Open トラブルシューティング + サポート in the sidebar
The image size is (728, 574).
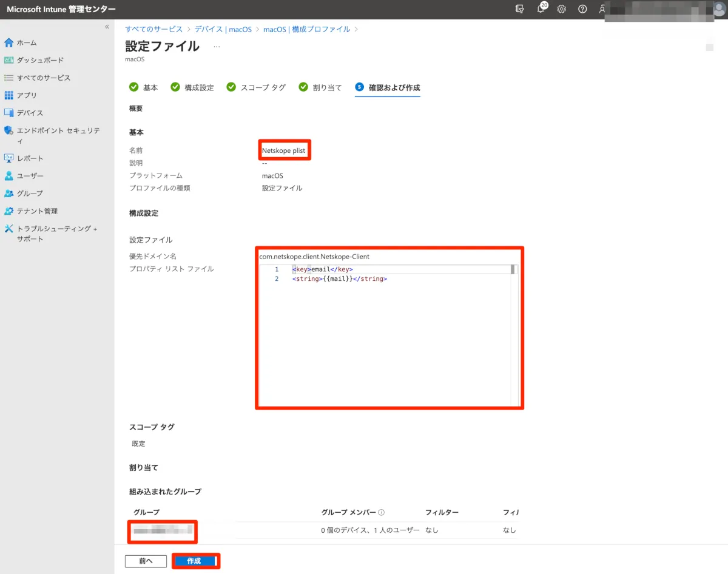[x=57, y=234]
